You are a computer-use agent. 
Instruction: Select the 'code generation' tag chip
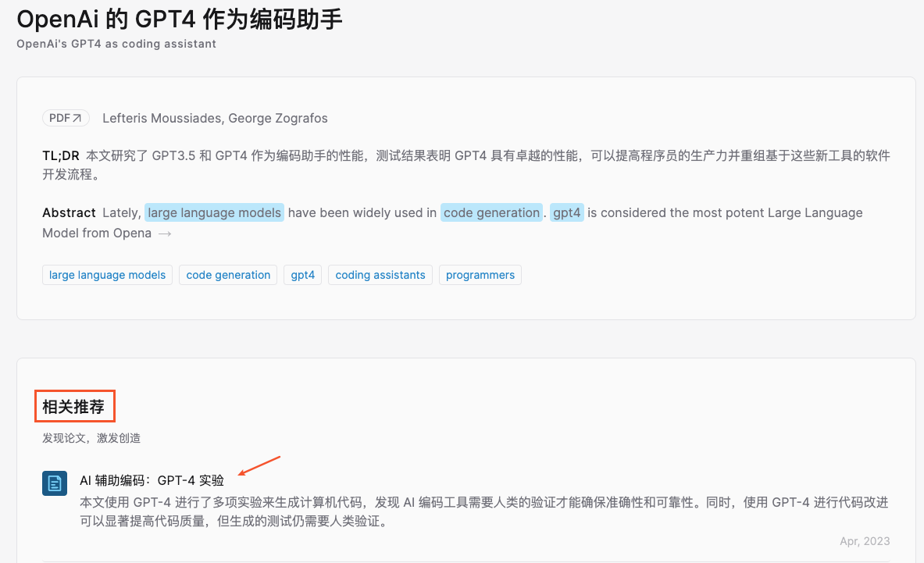(x=228, y=275)
